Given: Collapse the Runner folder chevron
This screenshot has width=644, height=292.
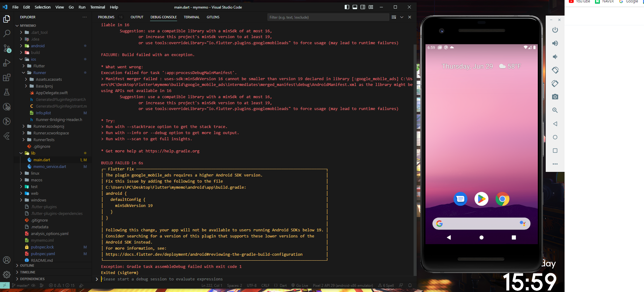Looking at the screenshot, I should pos(24,73).
